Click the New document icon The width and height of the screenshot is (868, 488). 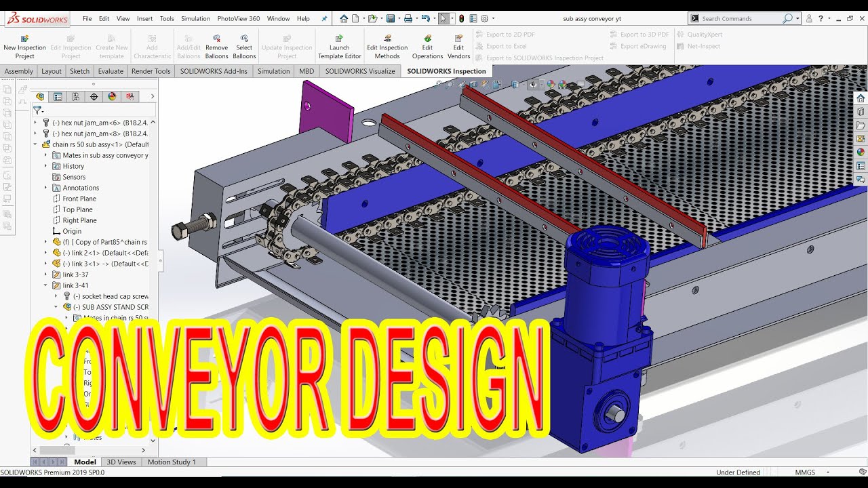tap(355, 19)
